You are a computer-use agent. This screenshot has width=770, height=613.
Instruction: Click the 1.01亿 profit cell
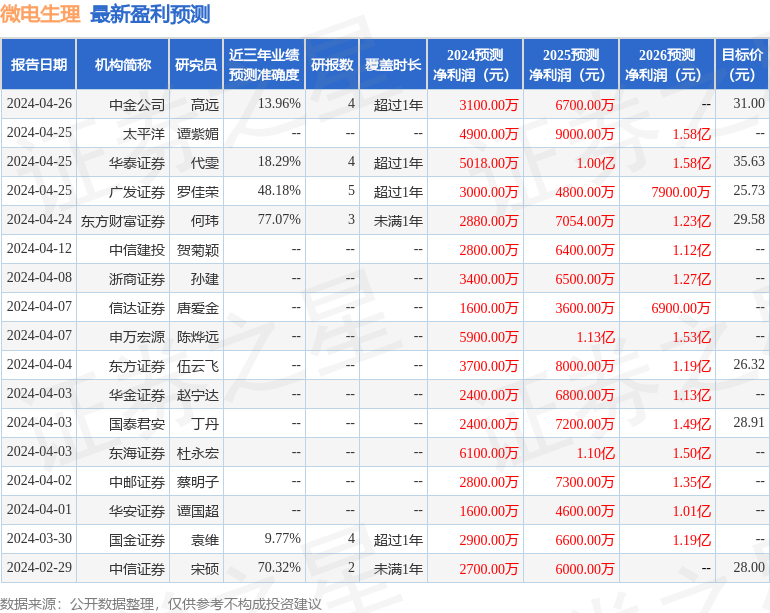691,510
